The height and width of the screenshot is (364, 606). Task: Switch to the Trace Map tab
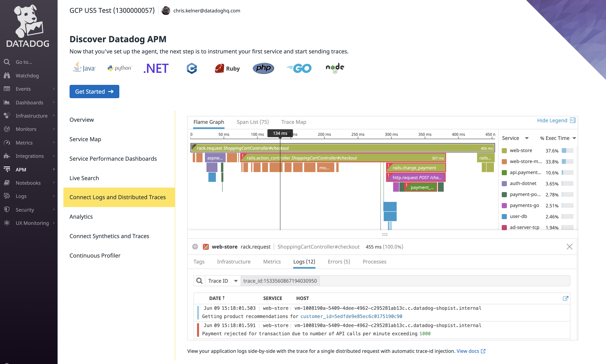293,122
